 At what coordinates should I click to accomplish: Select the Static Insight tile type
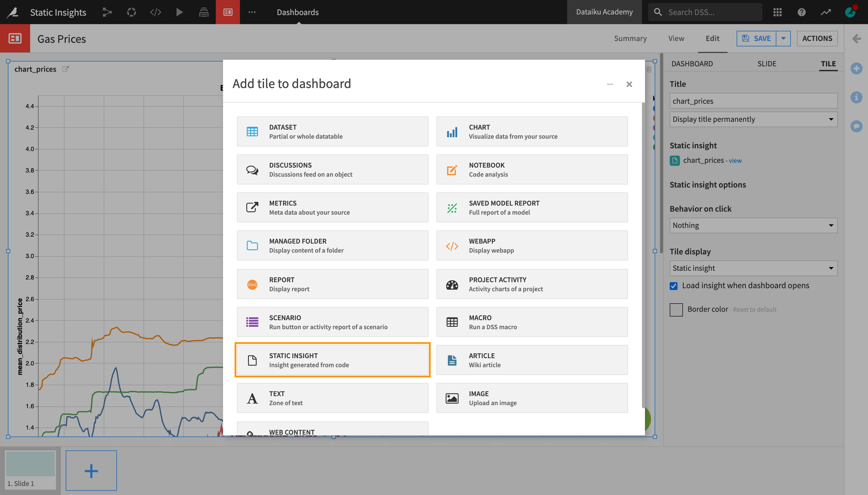click(x=333, y=360)
